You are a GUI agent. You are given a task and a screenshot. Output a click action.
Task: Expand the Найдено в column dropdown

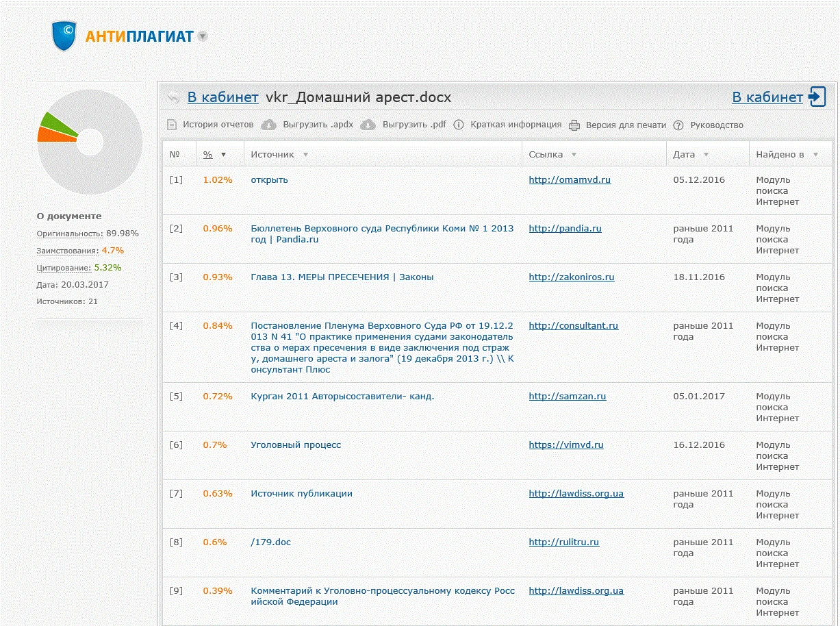pos(815,154)
